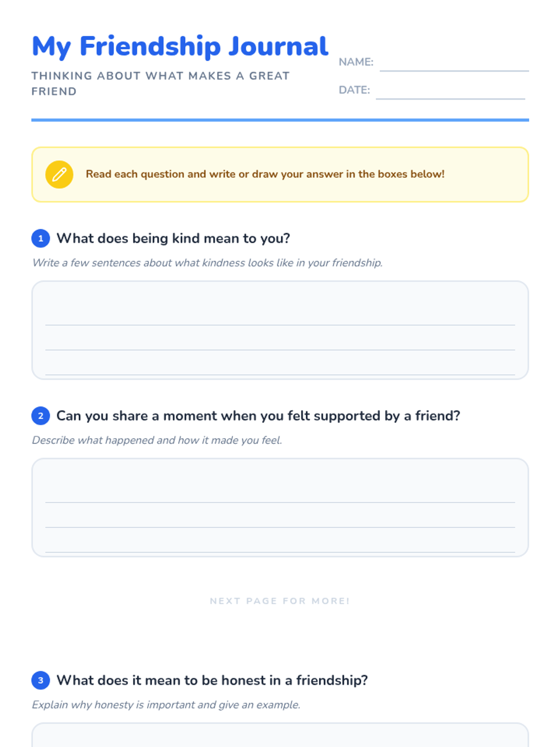The width and height of the screenshot is (560, 747).
Task: Click the honesty question answer box
Action: coord(280,735)
